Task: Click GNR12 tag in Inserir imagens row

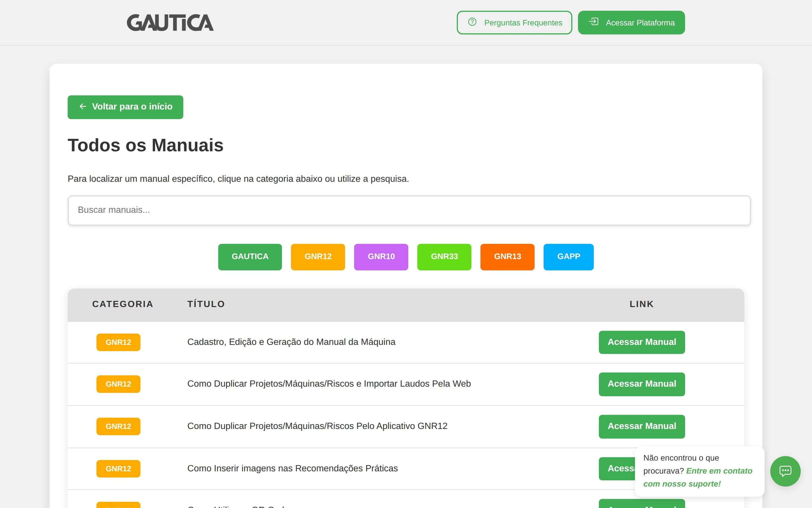Action: [118, 469]
